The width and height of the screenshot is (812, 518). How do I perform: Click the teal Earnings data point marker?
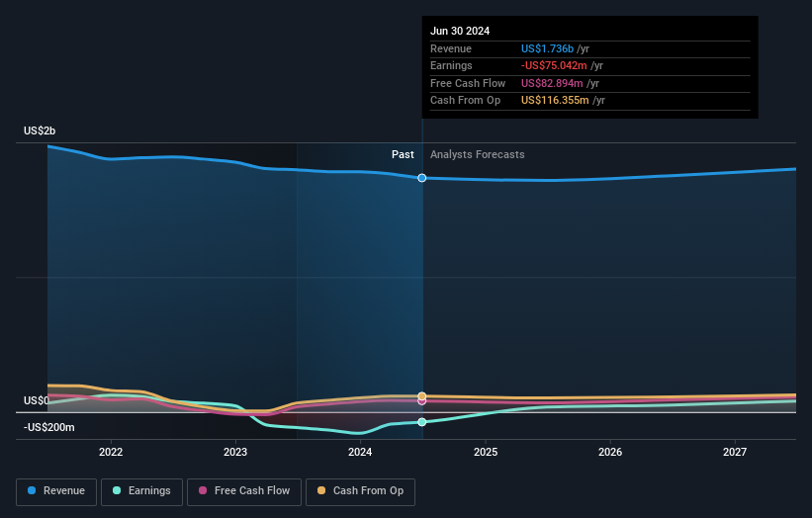click(422, 422)
